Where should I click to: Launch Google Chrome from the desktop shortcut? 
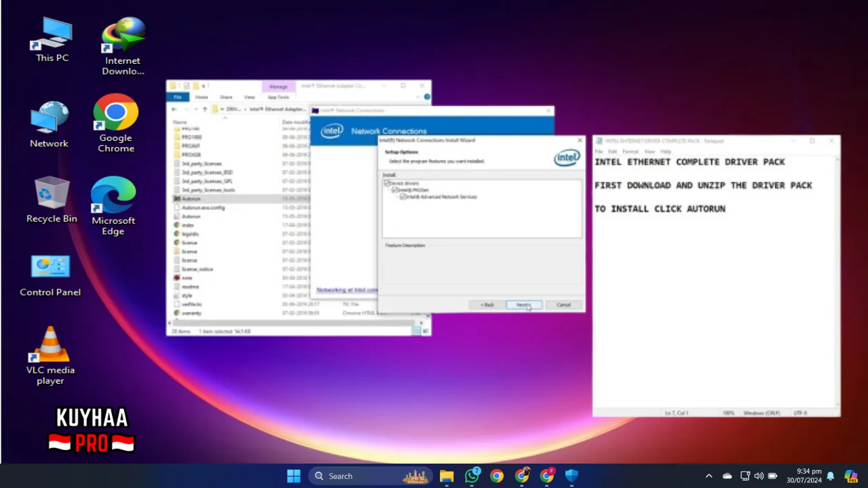pyautogui.click(x=116, y=123)
